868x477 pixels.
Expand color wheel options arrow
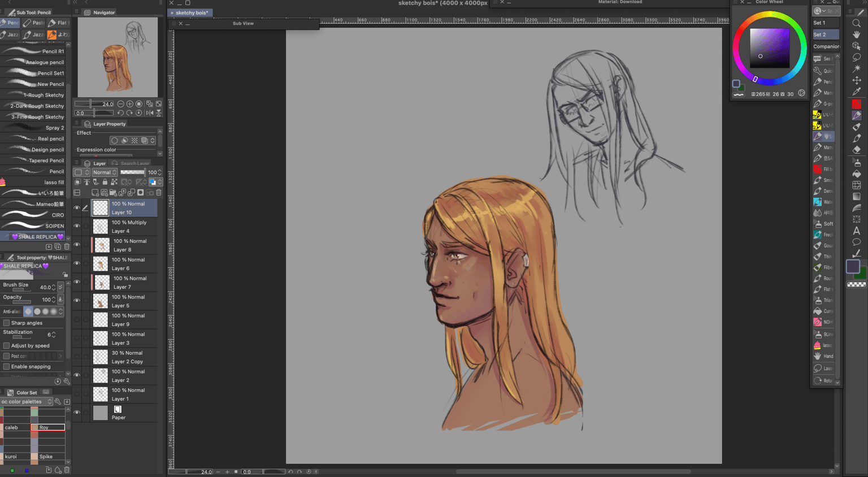[x=801, y=93]
